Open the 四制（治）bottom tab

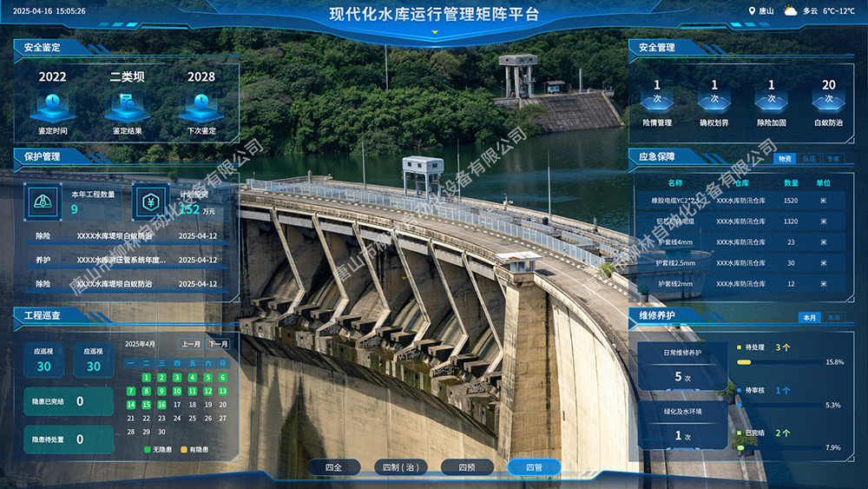tap(401, 467)
